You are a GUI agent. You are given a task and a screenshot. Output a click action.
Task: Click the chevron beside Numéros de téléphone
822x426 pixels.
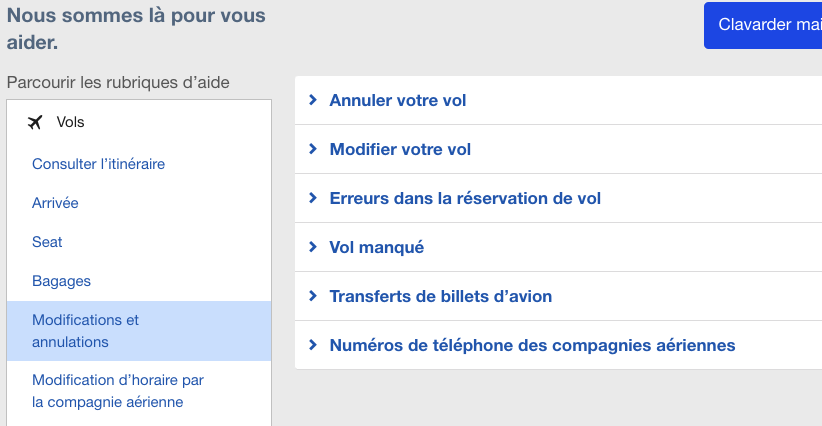click(x=313, y=345)
